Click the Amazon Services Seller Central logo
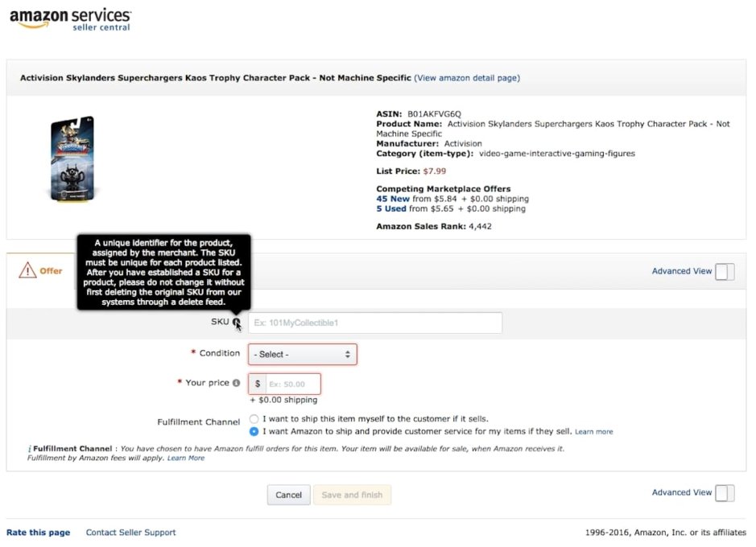This screenshot has height=547, width=756. [70, 20]
